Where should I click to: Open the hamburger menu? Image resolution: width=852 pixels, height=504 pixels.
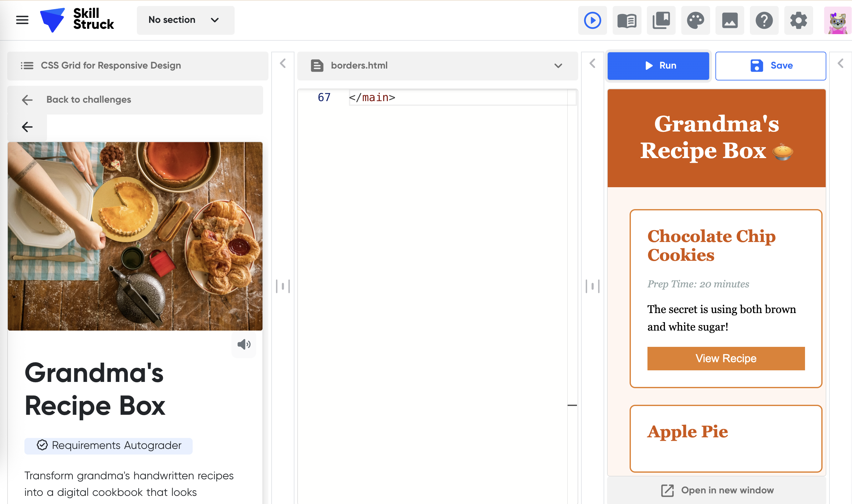pyautogui.click(x=22, y=20)
